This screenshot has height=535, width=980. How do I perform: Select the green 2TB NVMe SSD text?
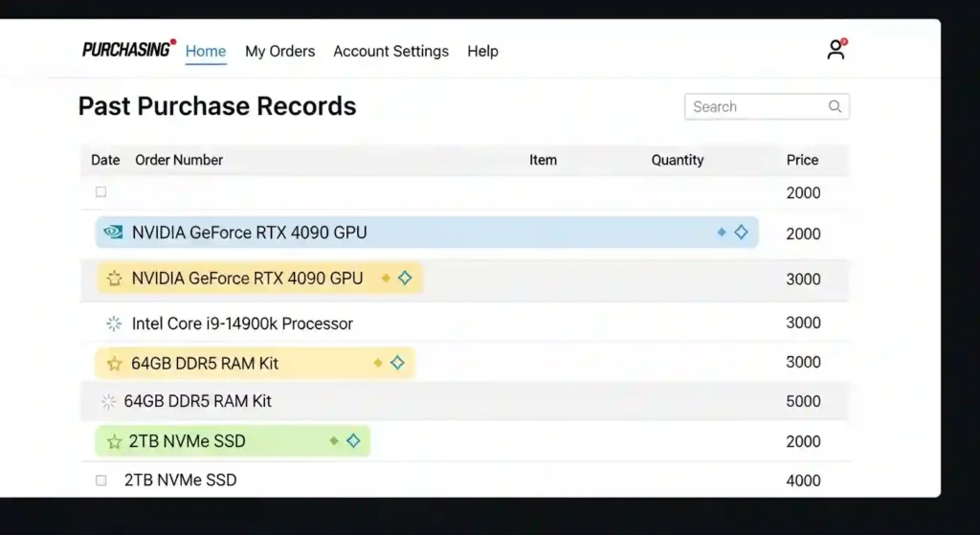pyautogui.click(x=187, y=441)
